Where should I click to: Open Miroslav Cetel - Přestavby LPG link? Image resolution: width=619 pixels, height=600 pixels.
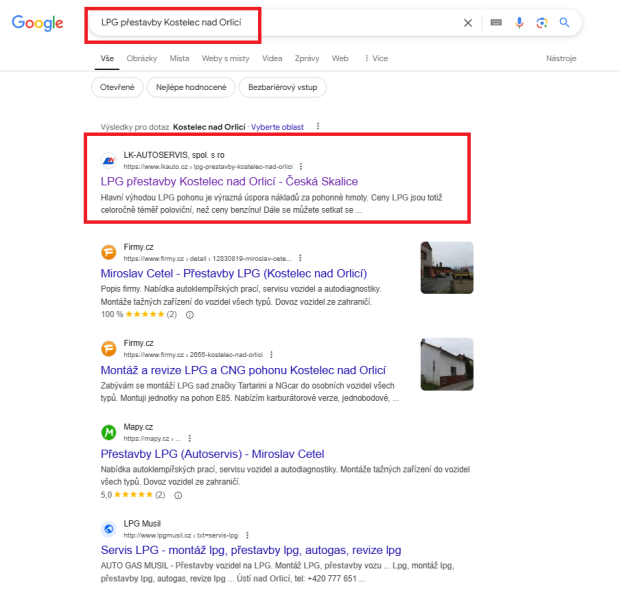tap(234, 274)
